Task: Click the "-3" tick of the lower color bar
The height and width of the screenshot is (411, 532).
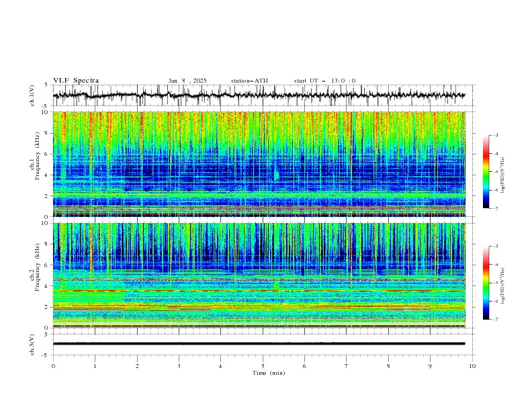Action: 495,246
